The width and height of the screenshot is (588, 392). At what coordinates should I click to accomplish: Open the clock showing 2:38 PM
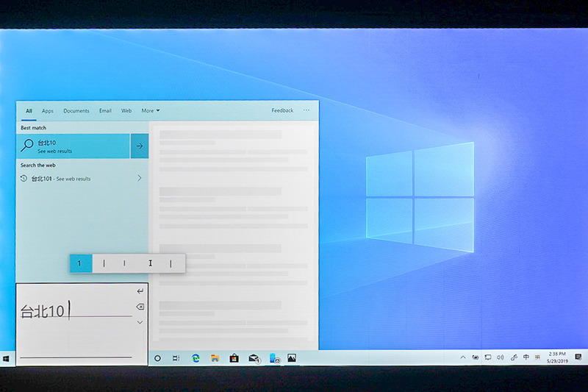click(557, 357)
